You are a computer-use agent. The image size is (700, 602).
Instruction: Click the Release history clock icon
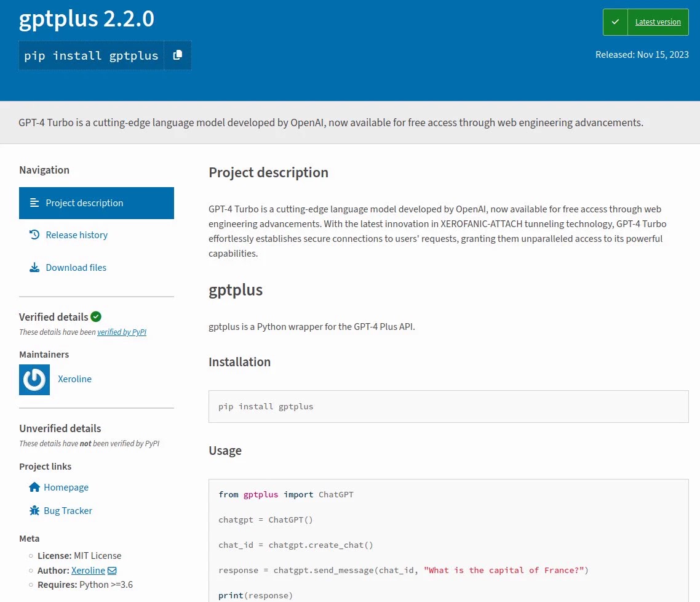click(34, 235)
